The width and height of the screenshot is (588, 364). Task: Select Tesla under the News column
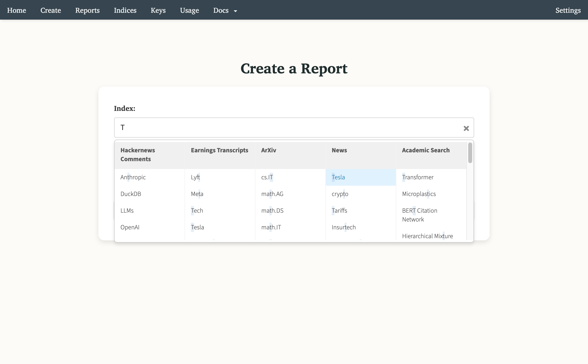point(338,177)
